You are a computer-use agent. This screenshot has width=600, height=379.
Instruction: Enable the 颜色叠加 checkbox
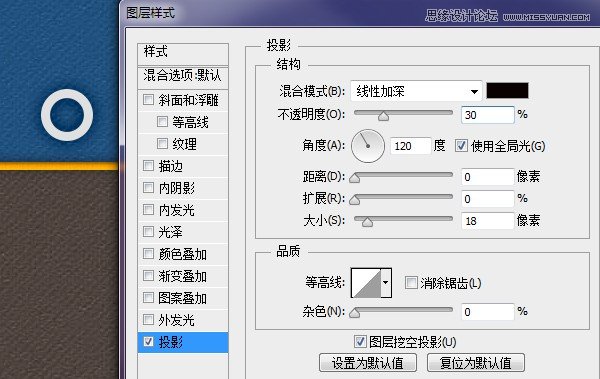point(148,253)
